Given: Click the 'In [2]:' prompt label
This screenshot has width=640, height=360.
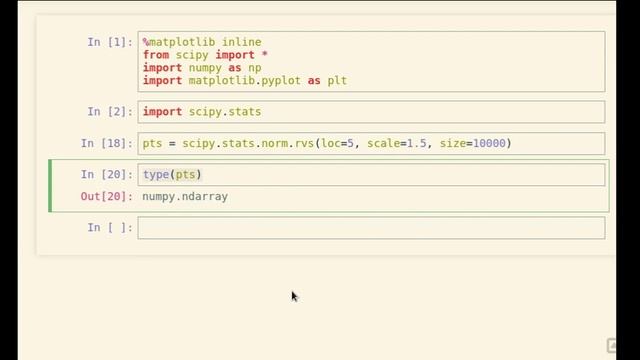Looking at the screenshot, I should click(x=110, y=112).
